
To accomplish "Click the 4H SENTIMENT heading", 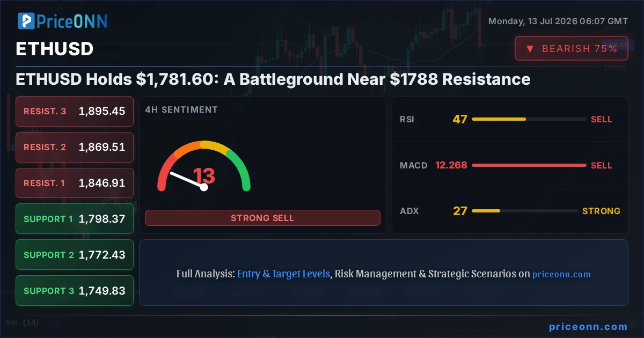I will (181, 109).
